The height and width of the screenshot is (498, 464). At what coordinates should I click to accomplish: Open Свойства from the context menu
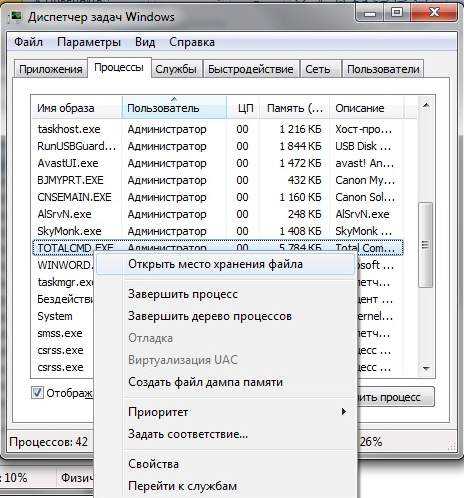pyautogui.click(x=225, y=464)
